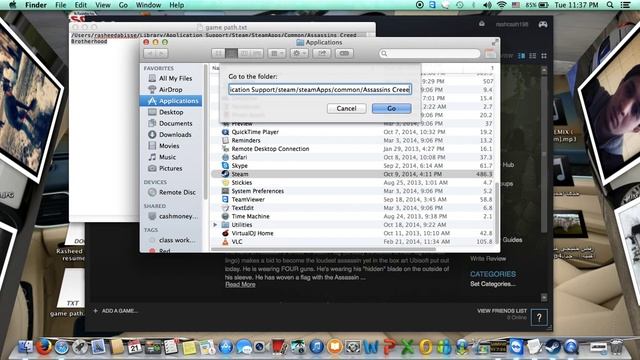Launch PowerPoint from the Dock
The image size is (640, 360).
389,347
